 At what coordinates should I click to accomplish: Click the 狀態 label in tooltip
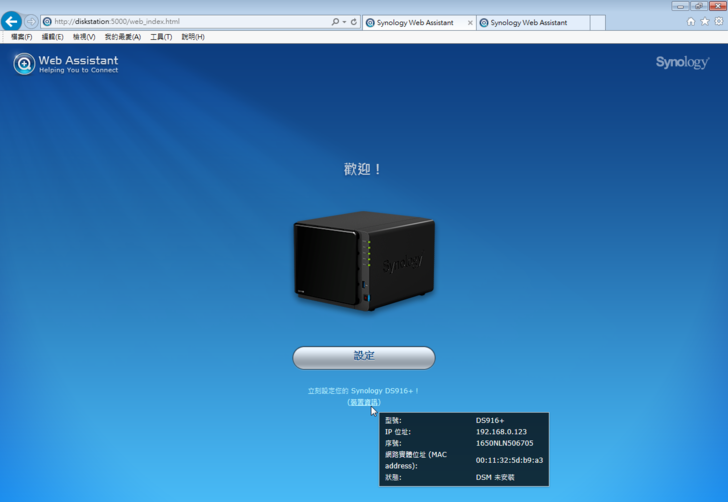393,477
